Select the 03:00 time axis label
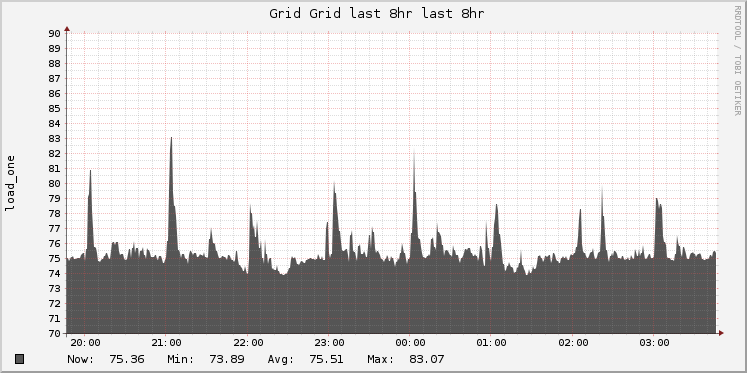This screenshot has width=747, height=373. tap(654, 343)
